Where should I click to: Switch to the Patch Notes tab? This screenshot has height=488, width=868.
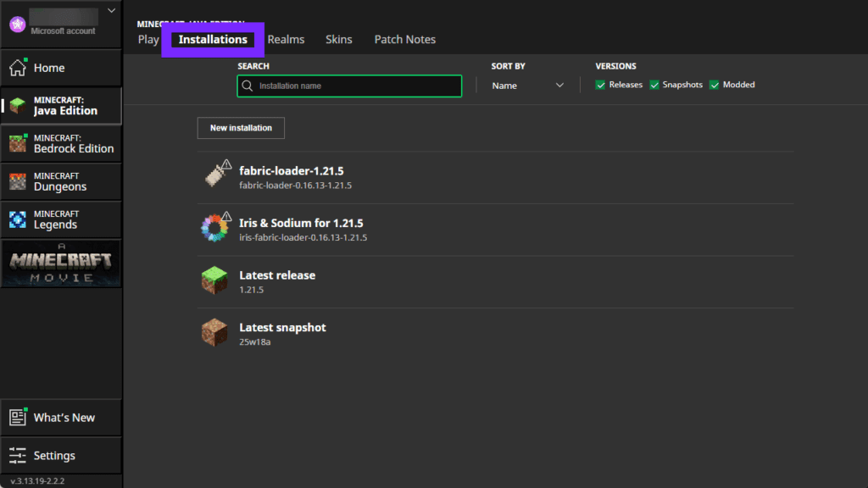tap(404, 39)
